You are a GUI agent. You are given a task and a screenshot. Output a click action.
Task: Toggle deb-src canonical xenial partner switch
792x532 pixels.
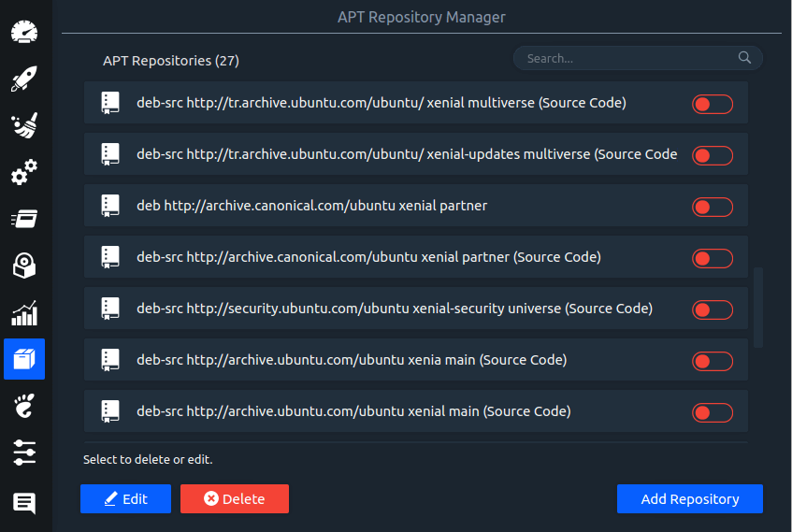click(713, 259)
